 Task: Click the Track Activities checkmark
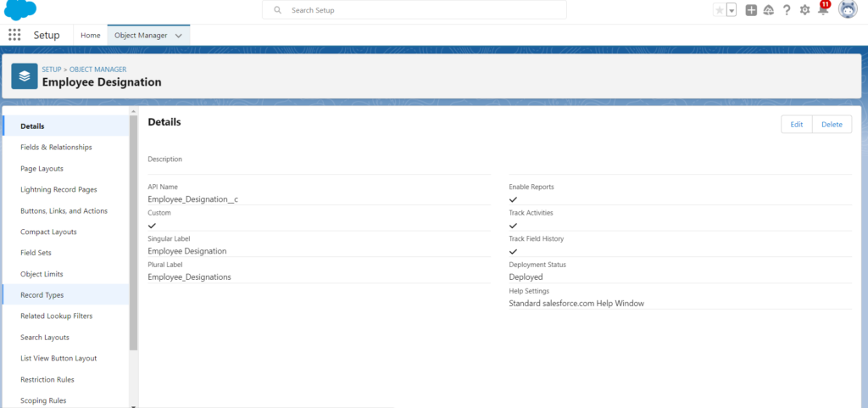pos(513,226)
